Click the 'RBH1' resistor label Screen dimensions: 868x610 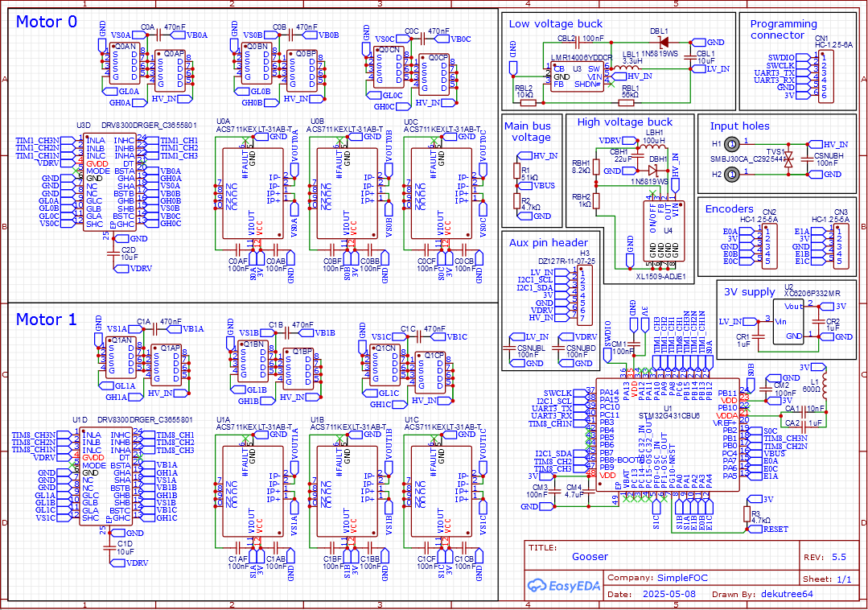581,163
